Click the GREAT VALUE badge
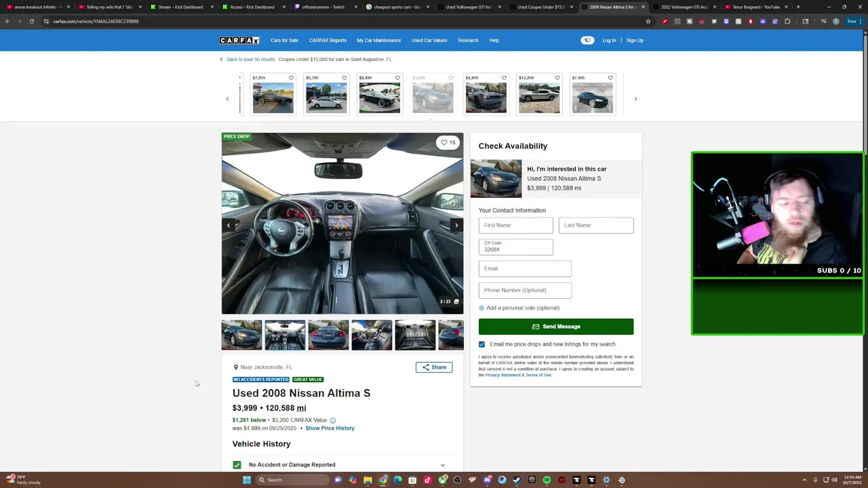The image size is (868, 488). coord(308,380)
